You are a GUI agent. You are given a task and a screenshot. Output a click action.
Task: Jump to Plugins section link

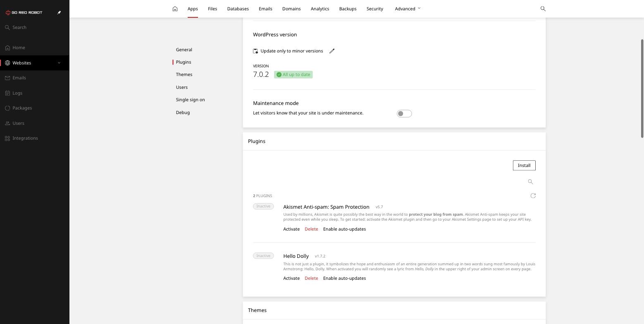(184, 62)
